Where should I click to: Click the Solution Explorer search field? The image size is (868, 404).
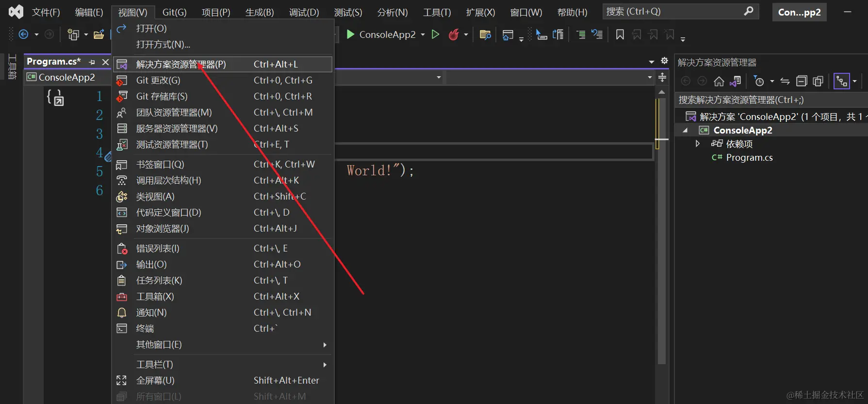pos(771,100)
